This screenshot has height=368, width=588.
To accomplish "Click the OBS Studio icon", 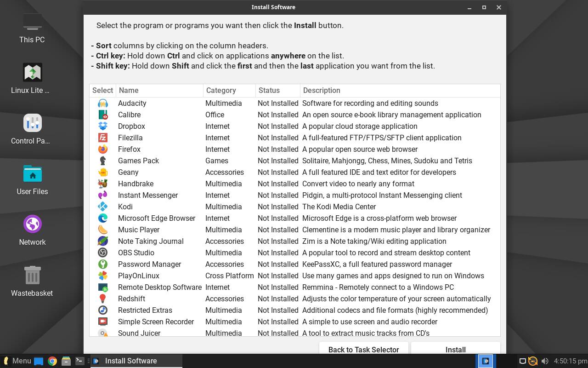I will 103,253.
